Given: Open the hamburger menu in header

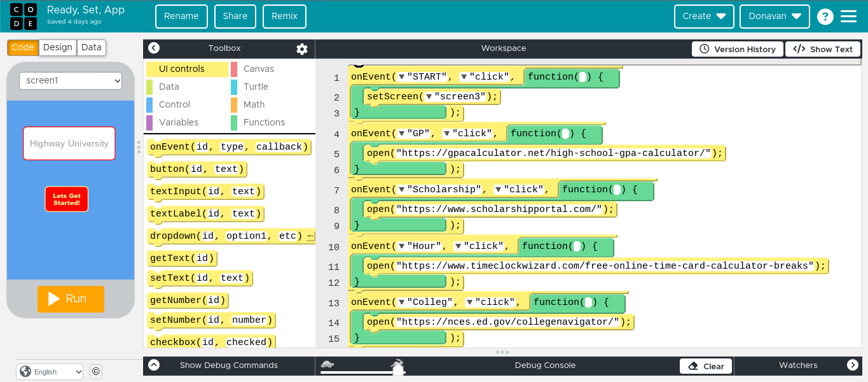Looking at the screenshot, I should coord(849,17).
